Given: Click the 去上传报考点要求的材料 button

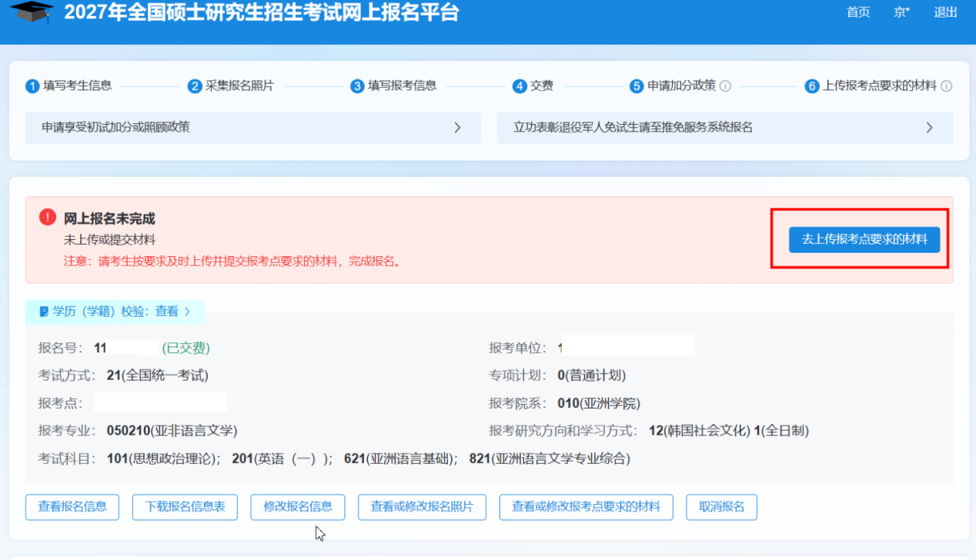Looking at the screenshot, I should click(x=864, y=239).
